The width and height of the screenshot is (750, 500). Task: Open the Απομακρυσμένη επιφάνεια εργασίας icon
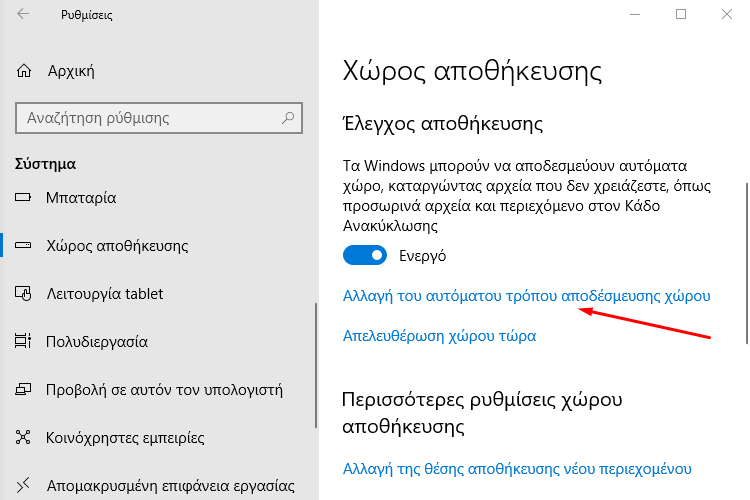click(x=23, y=485)
